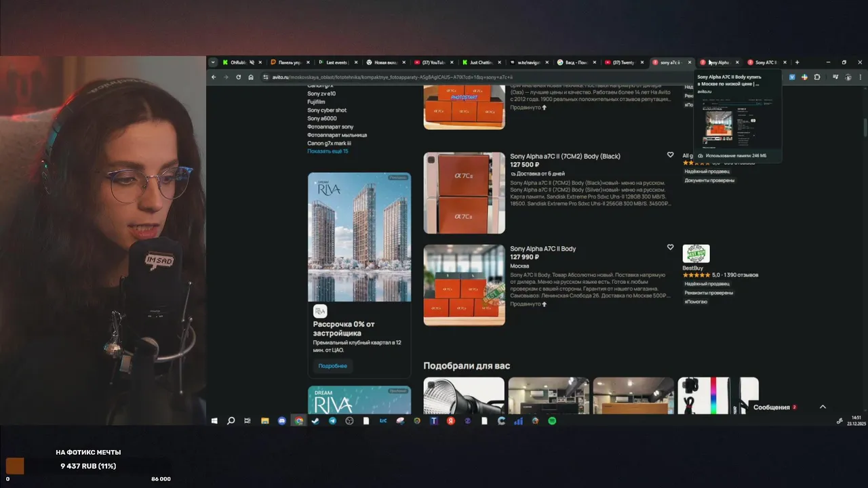Expand the Сообщения chat panel chevron
Screen dimensions: 868x488
coord(823,407)
